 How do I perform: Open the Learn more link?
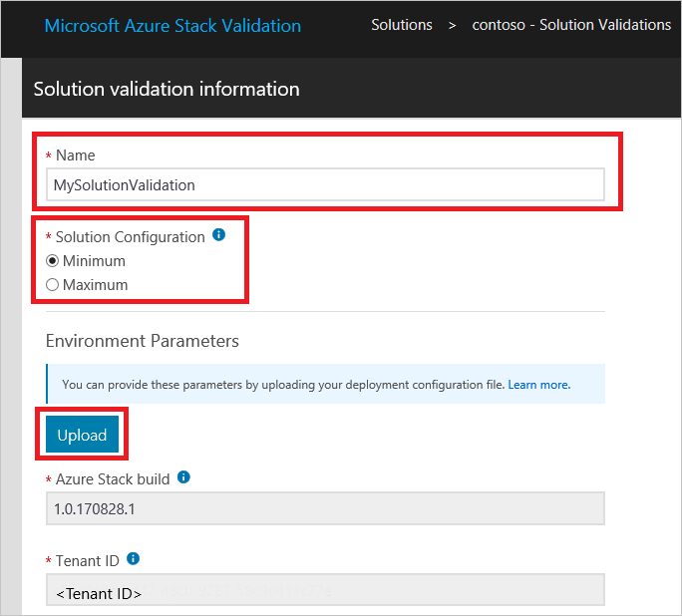[538, 385]
